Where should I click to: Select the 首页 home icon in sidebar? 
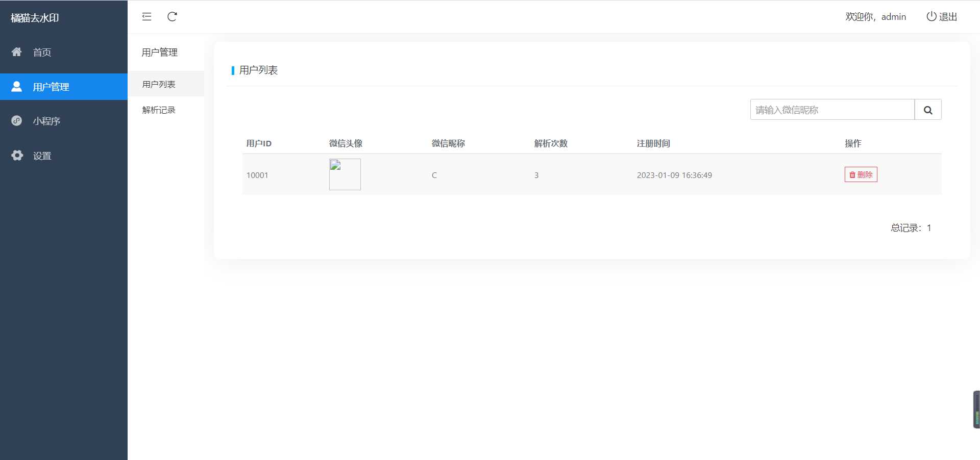click(16, 52)
